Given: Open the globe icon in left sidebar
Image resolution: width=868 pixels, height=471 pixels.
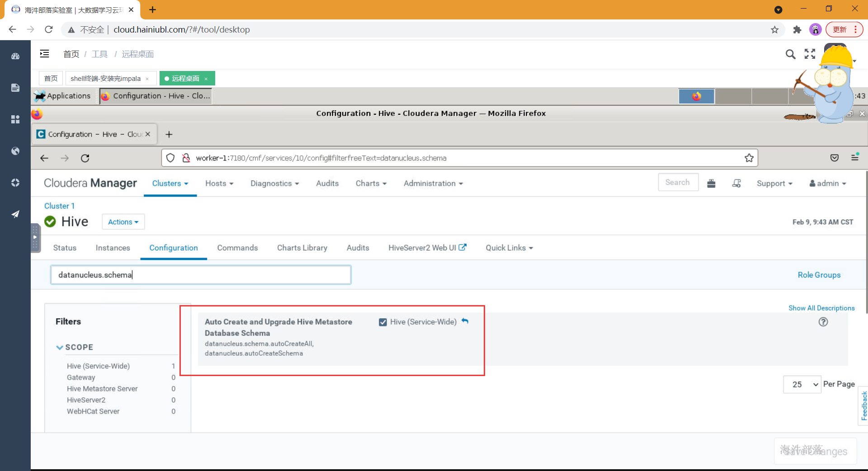Looking at the screenshot, I should (15, 151).
